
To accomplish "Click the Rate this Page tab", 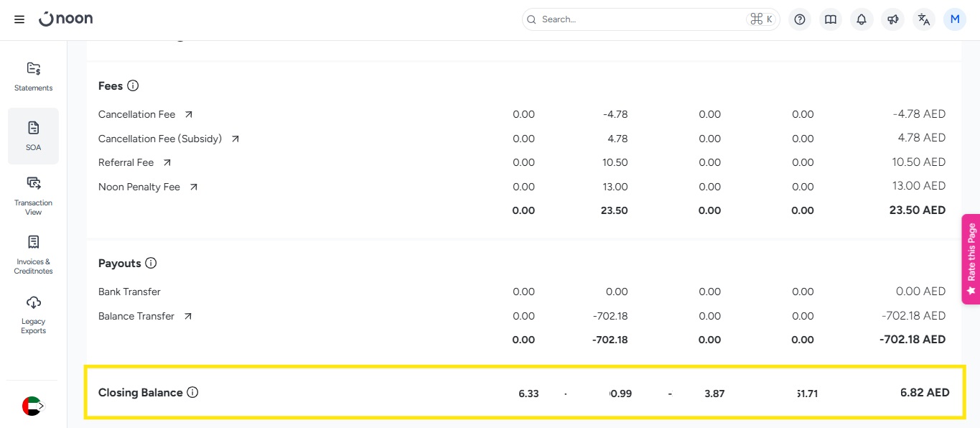I will 971,259.
